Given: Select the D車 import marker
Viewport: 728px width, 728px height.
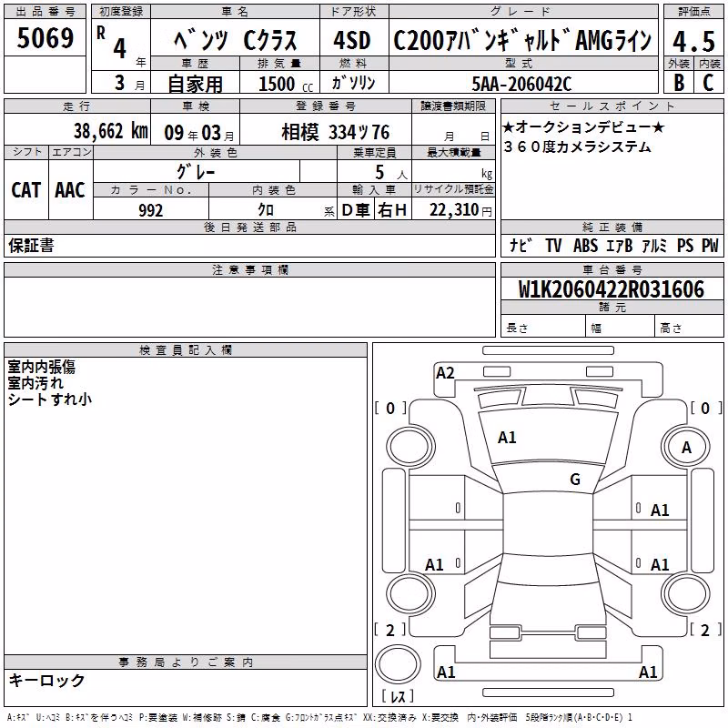Looking at the screenshot, I should pos(356,210).
